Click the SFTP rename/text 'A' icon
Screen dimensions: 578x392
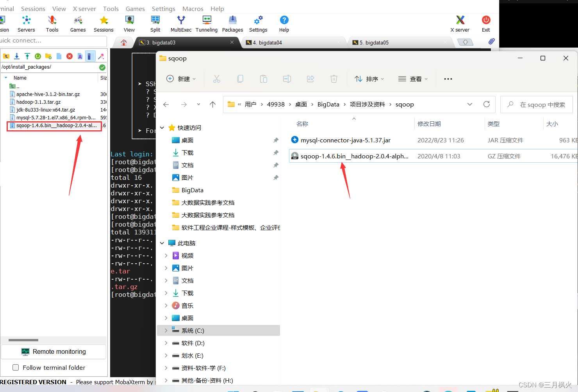80,56
